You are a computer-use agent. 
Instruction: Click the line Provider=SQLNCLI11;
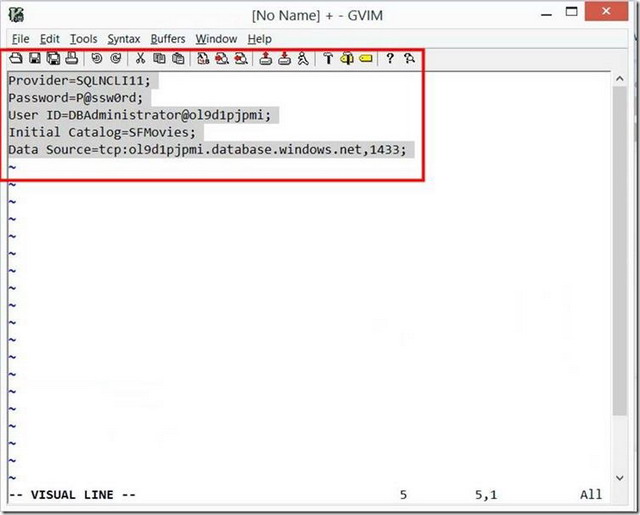(x=80, y=80)
